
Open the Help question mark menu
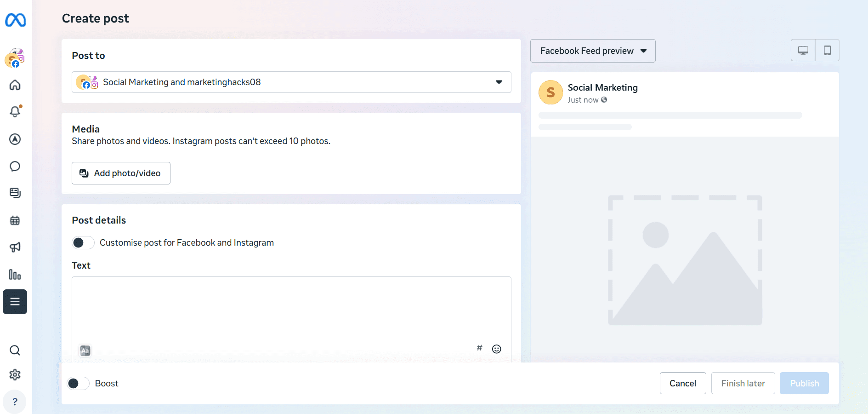tap(15, 402)
